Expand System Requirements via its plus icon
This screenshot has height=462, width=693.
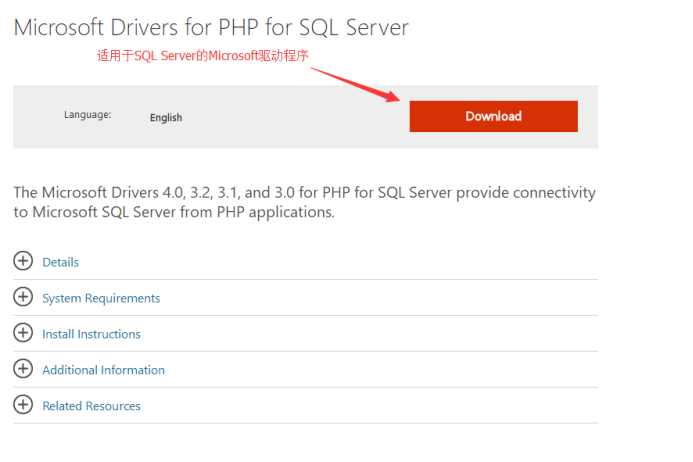point(23,297)
